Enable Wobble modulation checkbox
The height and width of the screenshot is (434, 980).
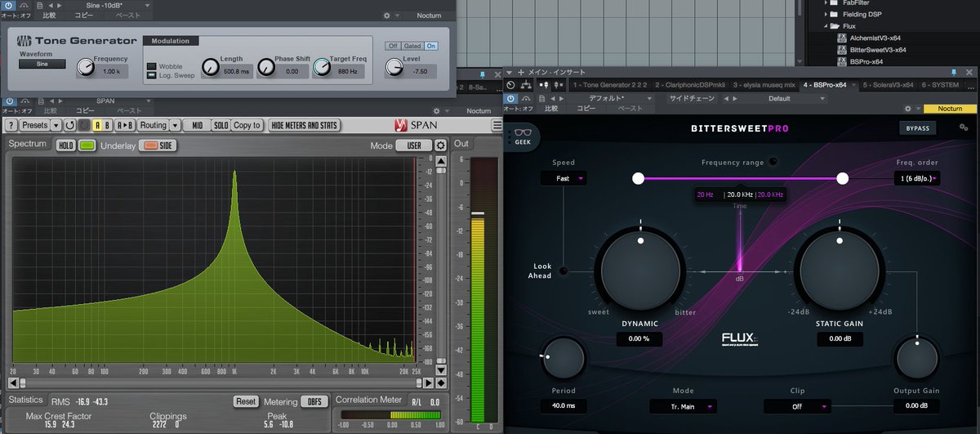[151, 65]
